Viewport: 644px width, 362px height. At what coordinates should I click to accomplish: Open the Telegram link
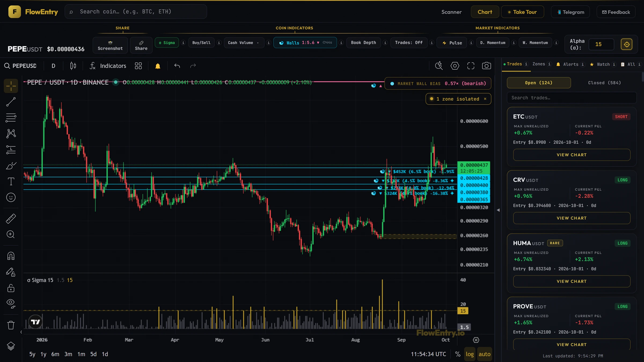click(x=570, y=12)
